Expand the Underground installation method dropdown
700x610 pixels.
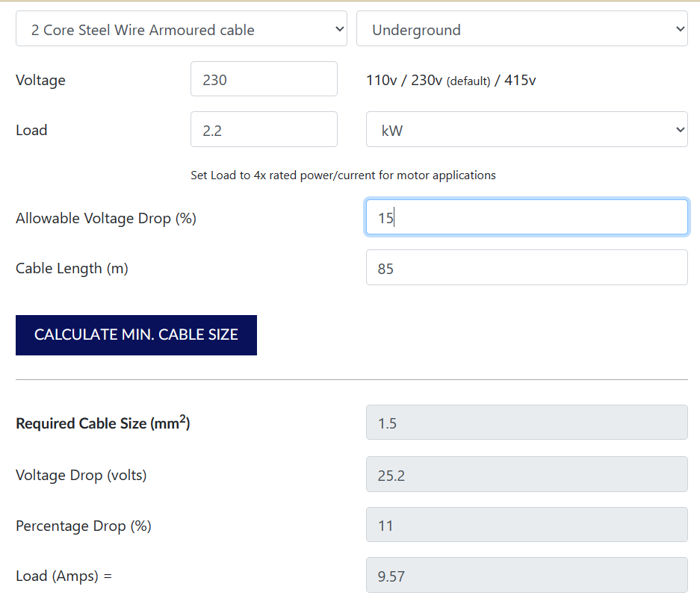tap(521, 29)
